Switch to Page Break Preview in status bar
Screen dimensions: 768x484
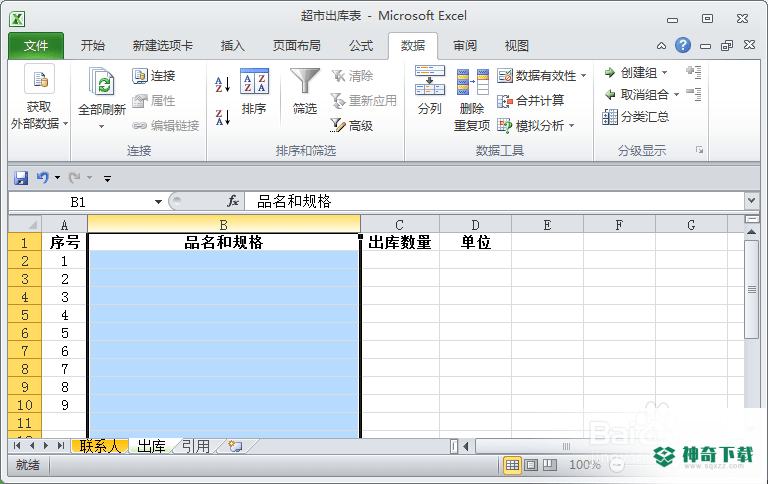pyautogui.click(x=550, y=465)
